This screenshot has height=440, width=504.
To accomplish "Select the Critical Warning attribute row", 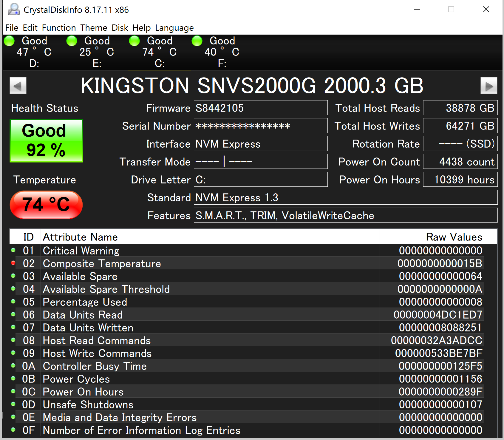I will pos(247,251).
